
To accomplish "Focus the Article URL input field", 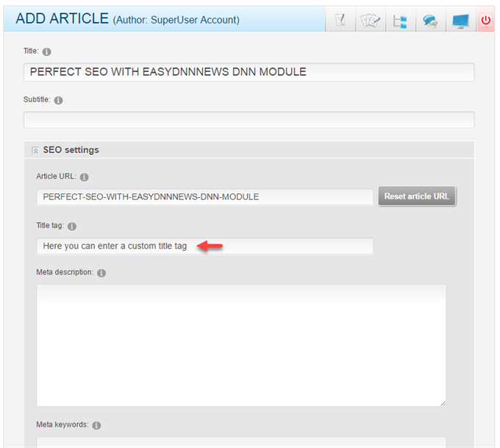I will pyautogui.click(x=204, y=197).
